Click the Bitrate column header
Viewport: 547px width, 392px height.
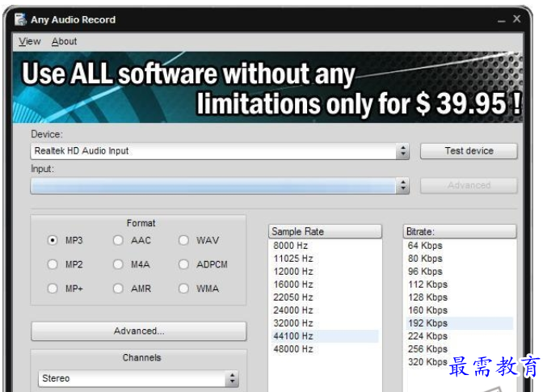460,231
